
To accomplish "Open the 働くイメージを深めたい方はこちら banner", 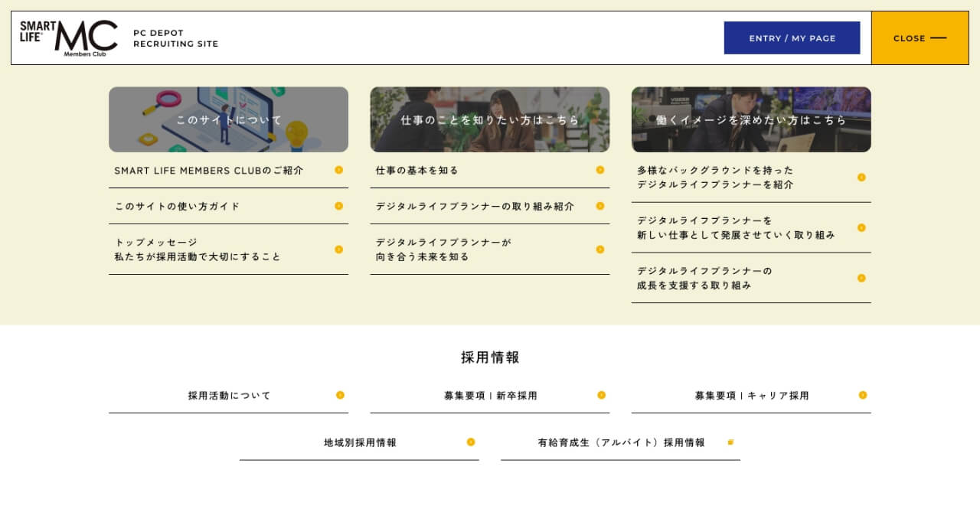I will click(x=751, y=119).
